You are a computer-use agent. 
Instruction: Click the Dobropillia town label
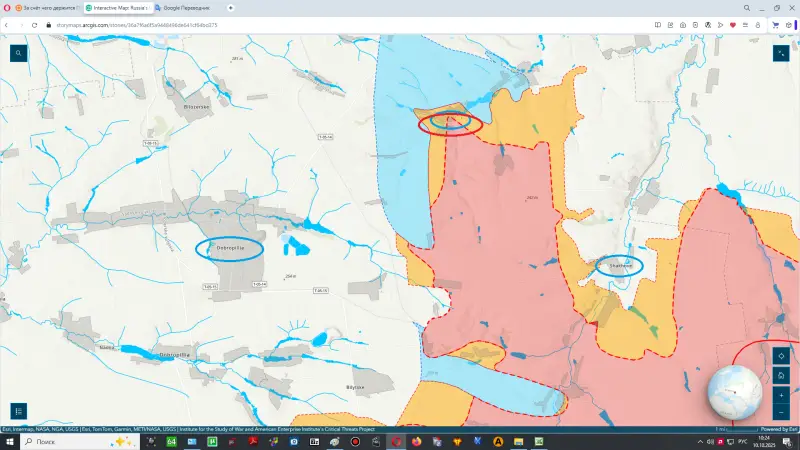click(230, 248)
